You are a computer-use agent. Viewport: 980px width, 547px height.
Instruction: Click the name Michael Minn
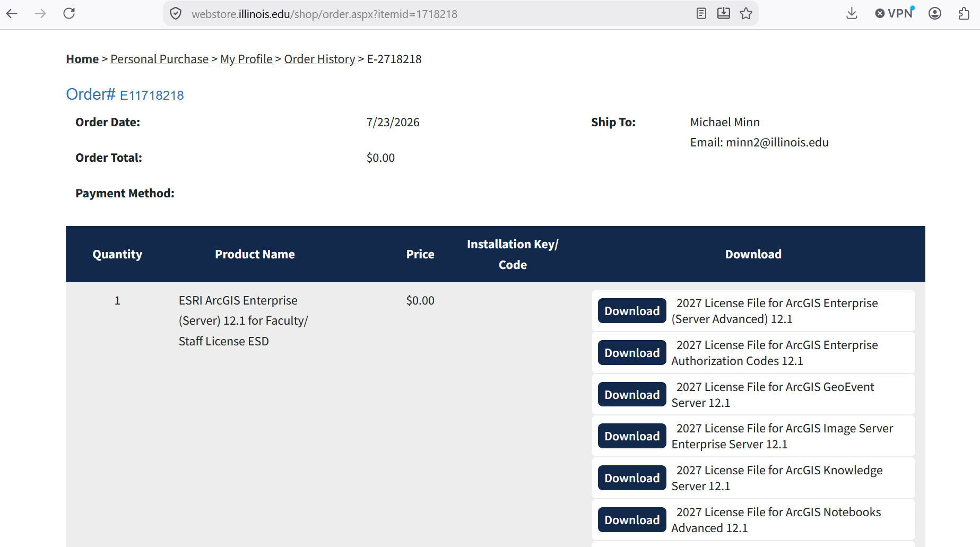point(725,123)
